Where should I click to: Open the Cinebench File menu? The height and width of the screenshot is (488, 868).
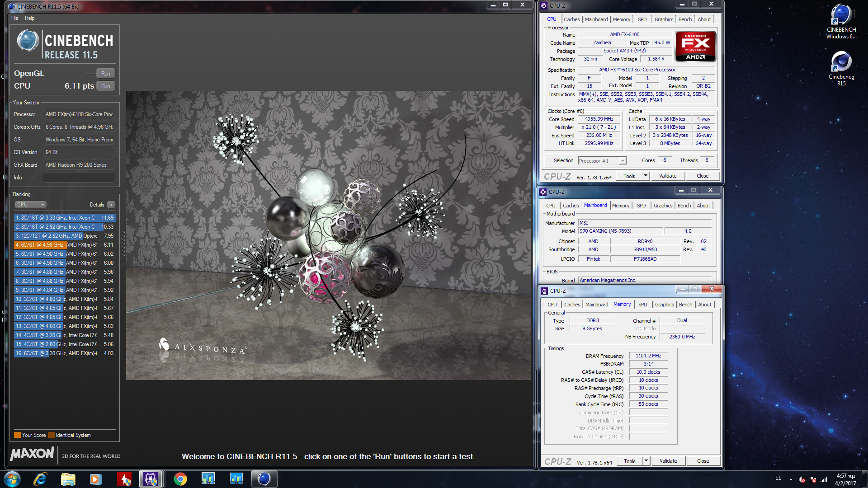[x=15, y=18]
